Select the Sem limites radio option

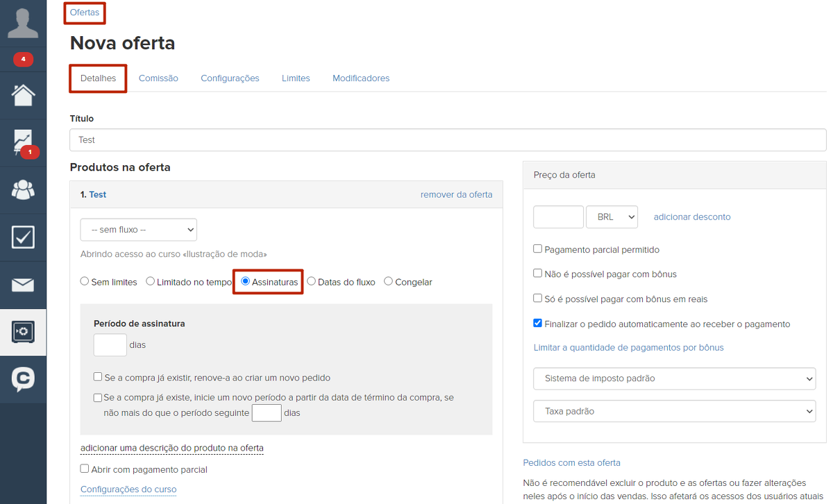coord(85,282)
